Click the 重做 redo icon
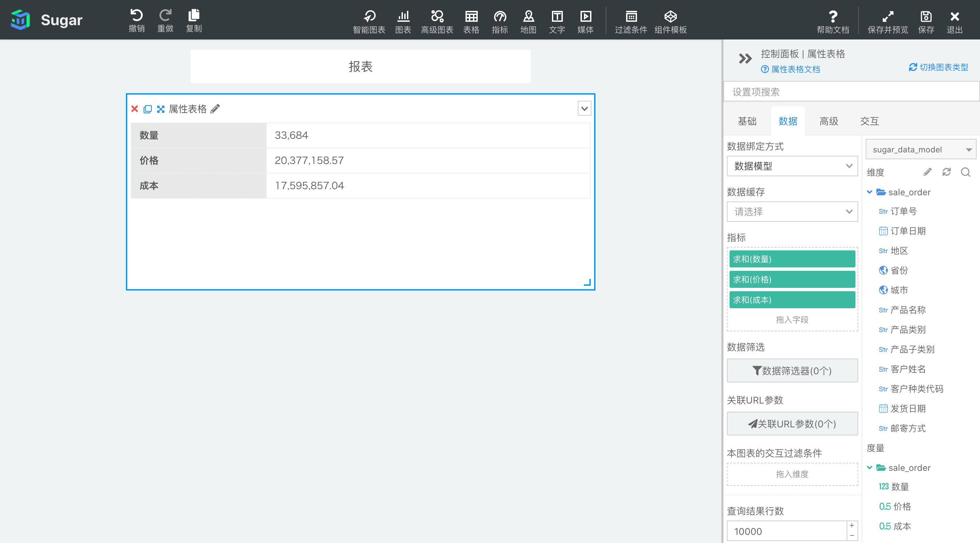The image size is (980, 543). tap(165, 15)
